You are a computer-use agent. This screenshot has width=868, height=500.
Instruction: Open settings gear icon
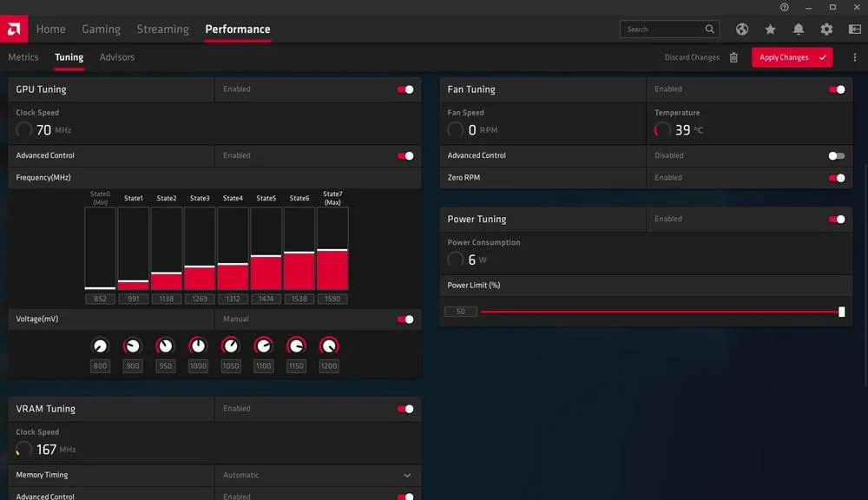point(826,30)
